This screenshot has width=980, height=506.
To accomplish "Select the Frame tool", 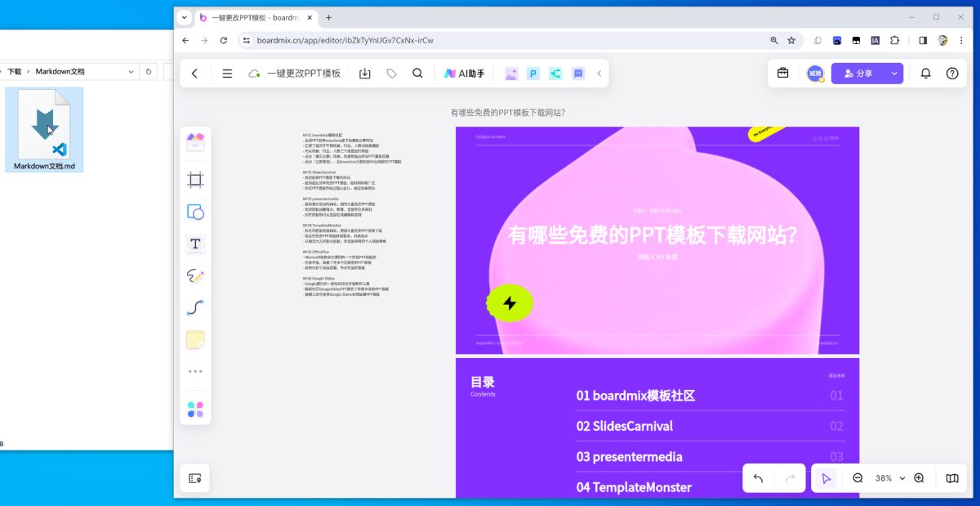I will (195, 180).
